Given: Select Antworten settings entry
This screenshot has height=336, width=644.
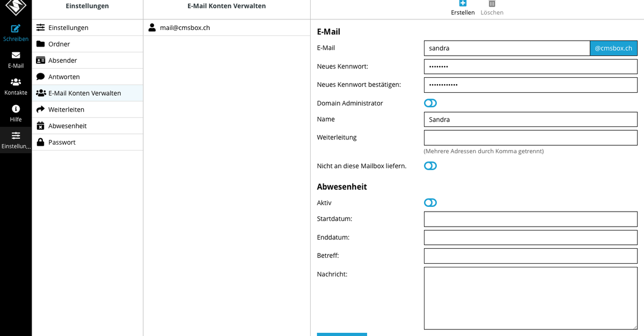Looking at the screenshot, I should 87,77.
